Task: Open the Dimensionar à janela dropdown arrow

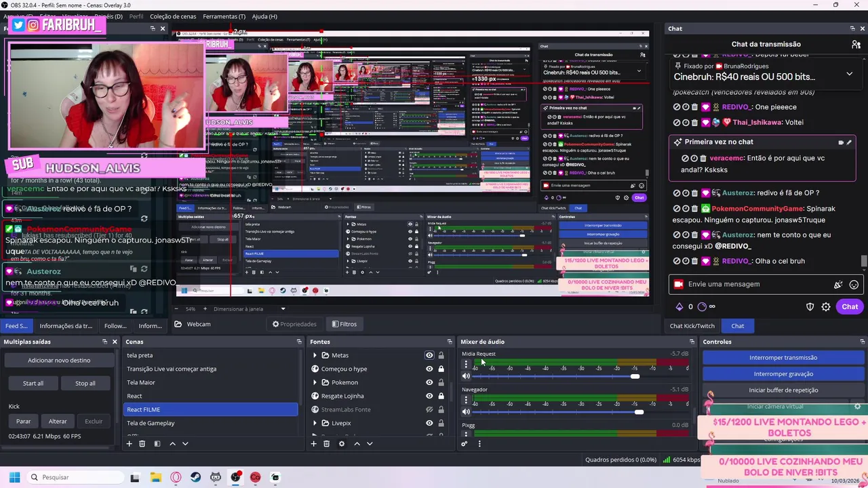Action: tap(283, 309)
